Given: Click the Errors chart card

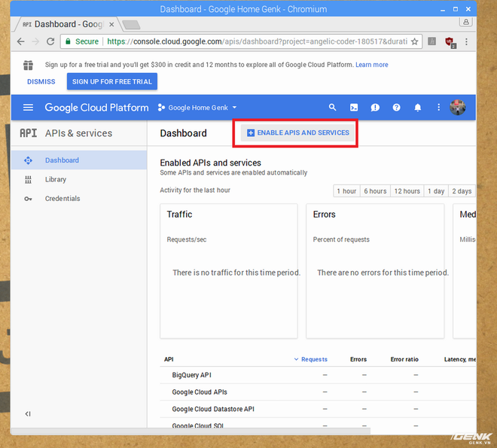Looking at the screenshot, I should [x=375, y=271].
